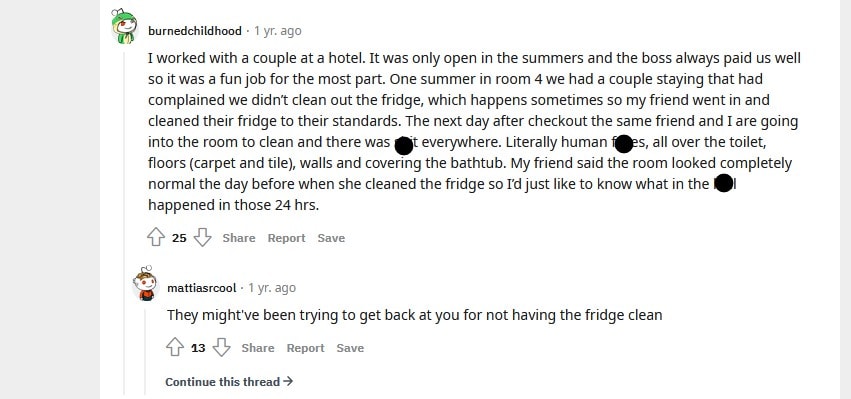Save burnedchildhood's comment
The width and height of the screenshot is (851, 399).
click(x=331, y=238)
